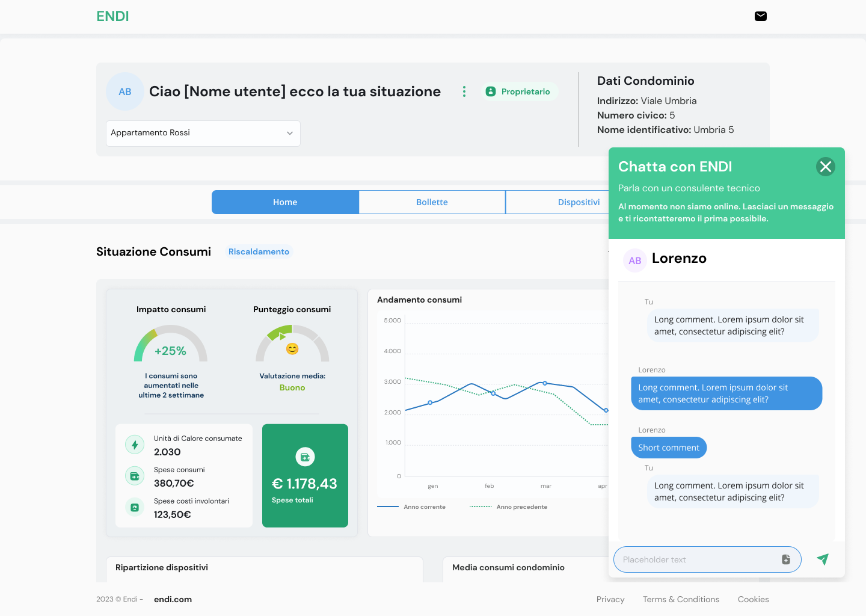Click the Proprietario badge
The width and height of the screenshot is (866, 616).
pyautogui.click(x=518, y=91)
